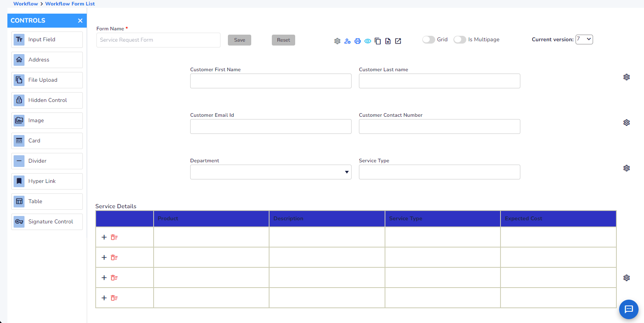Image resolution: width=644 pixels, height=323 pixels.
Task: Select the File Upload control
Action: coord(47,80)
